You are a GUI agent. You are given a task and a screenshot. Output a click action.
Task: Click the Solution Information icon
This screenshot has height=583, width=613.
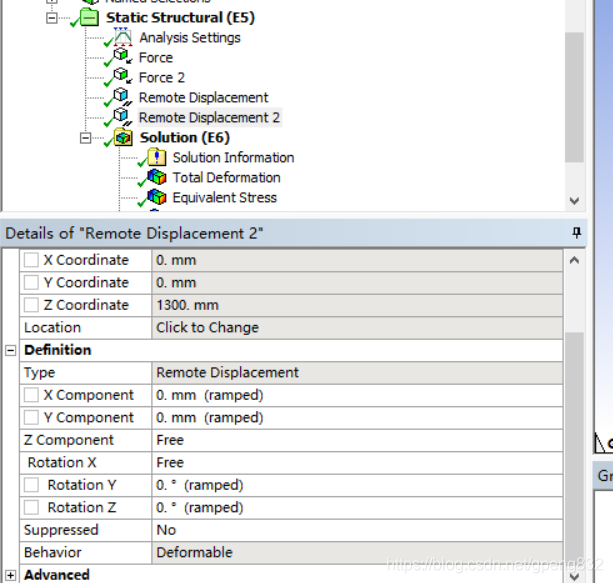coord(156,157)
